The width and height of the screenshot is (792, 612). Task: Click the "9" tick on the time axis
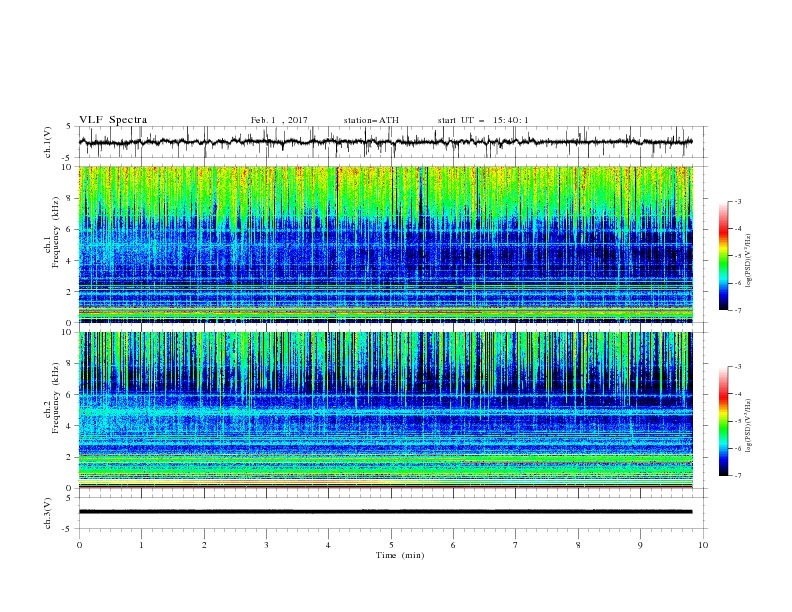pyautogui.click(x=640, y=545)
